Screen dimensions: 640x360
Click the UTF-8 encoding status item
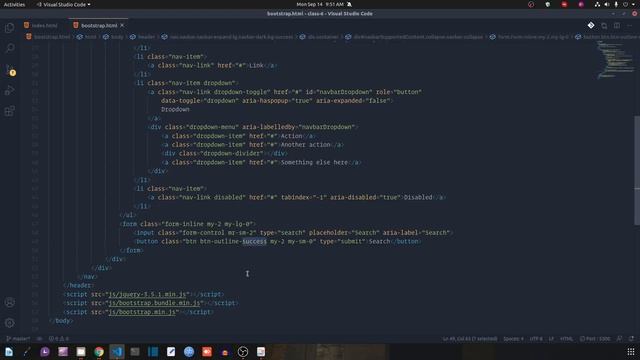536,339
